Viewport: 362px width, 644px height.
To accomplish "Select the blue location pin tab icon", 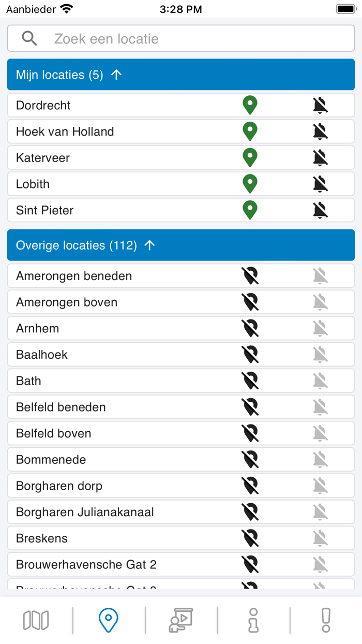I will click(108, 619).
